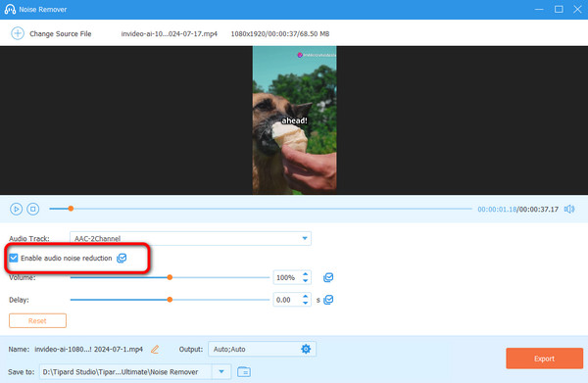The height and width of the screenshot is (383, 588).
Task: Mute the preview volume speaker icon
Action: [x=569, y=209]
